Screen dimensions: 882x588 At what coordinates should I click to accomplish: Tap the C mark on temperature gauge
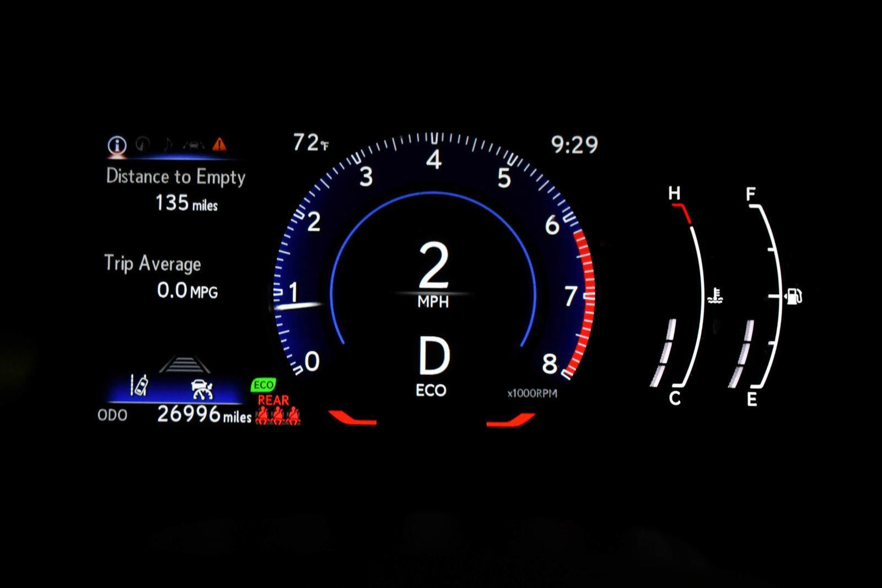(x=675, y=398)
